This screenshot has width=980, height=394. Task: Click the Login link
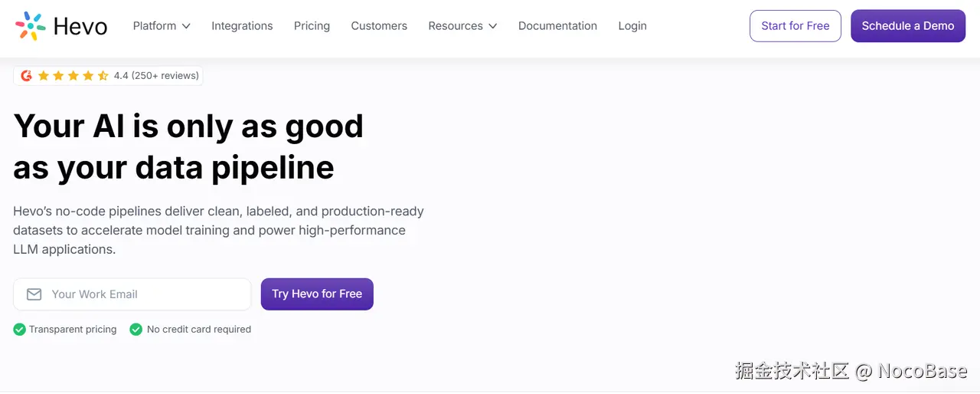click(632, 26)
